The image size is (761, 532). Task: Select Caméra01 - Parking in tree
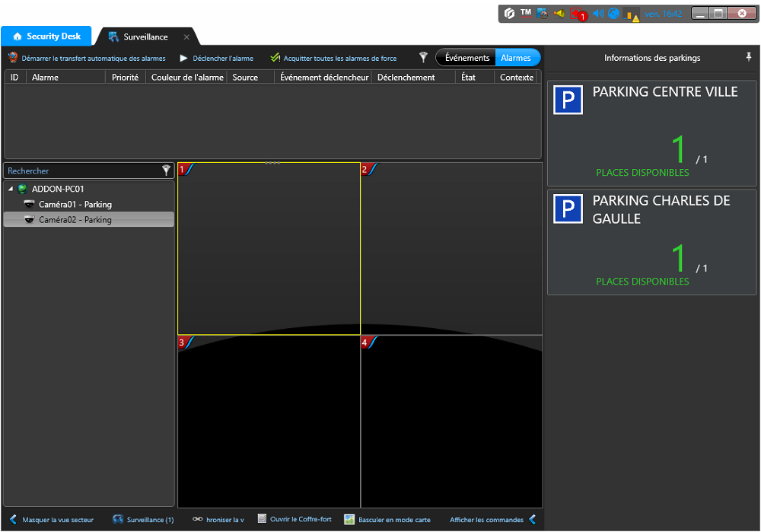[75, 204]
